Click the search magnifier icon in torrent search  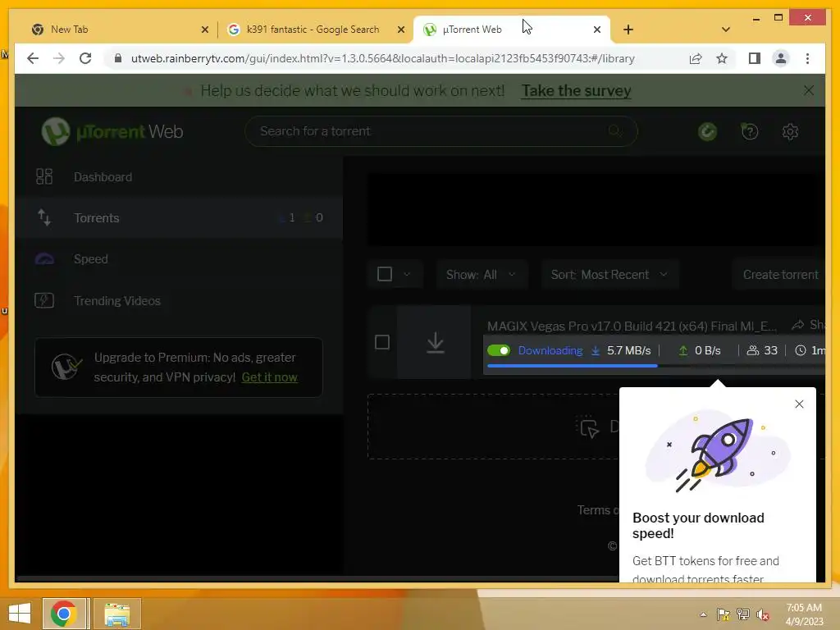click(x=614, y=130)
